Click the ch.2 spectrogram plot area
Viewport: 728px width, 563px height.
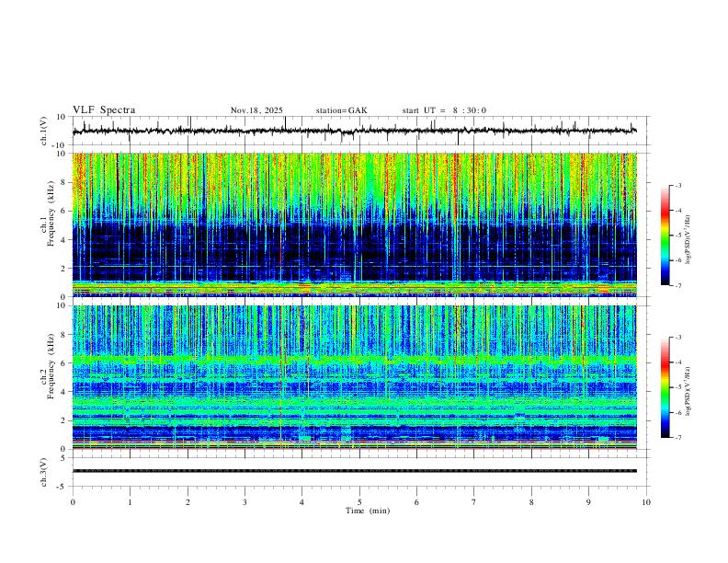(x=355, y=377)
